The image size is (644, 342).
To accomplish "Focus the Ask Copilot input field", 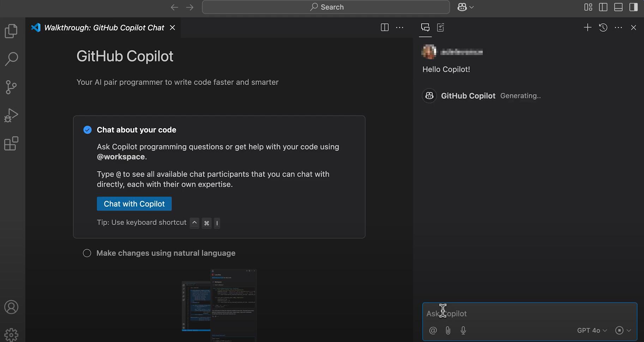I will (x=529, y=313).
